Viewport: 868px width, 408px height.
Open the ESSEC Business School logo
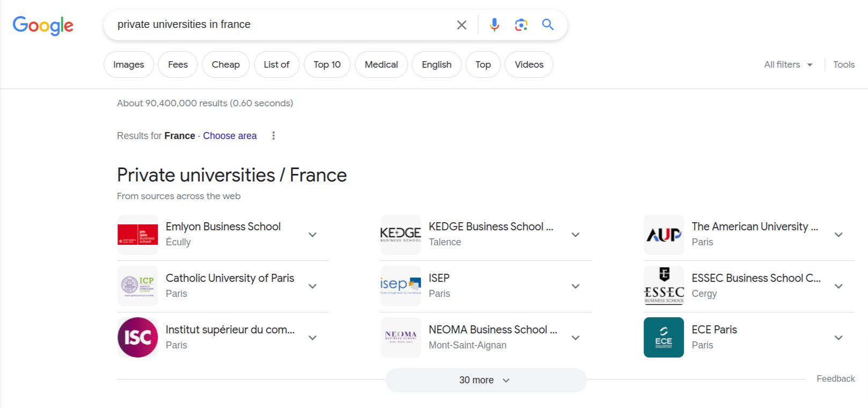click(x=664, y=286)
